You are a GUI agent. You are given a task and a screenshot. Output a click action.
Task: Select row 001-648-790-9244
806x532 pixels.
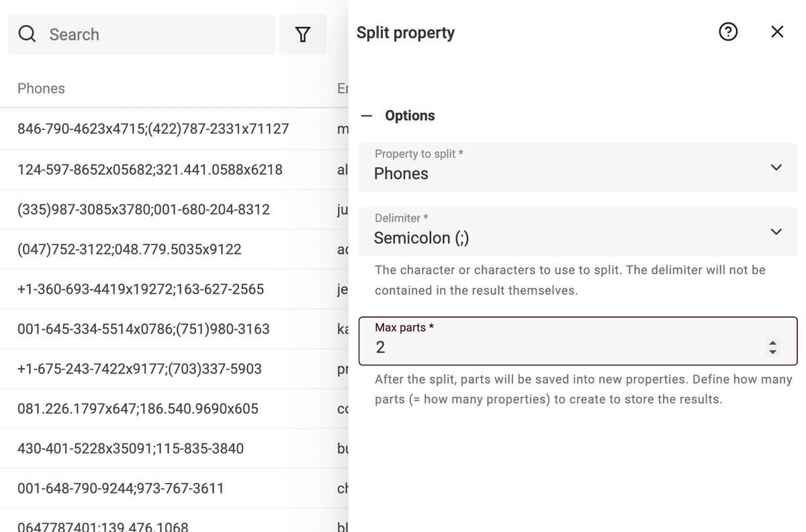(x=175, y=488)
